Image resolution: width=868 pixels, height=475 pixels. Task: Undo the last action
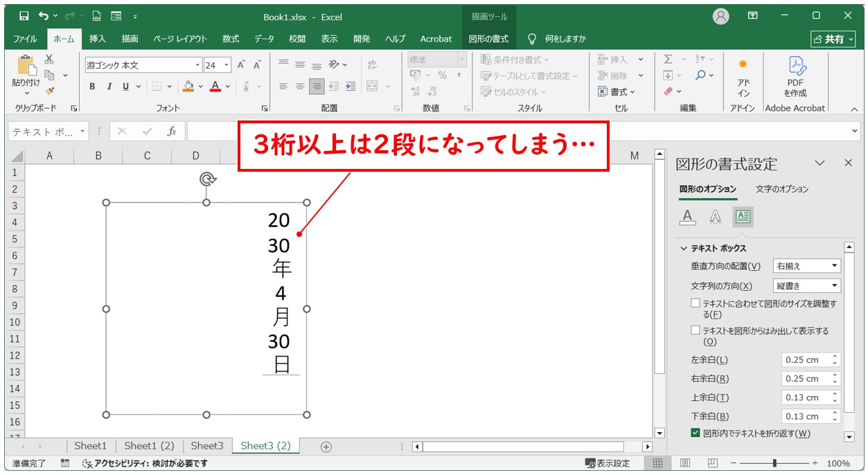tap(44, 16)
